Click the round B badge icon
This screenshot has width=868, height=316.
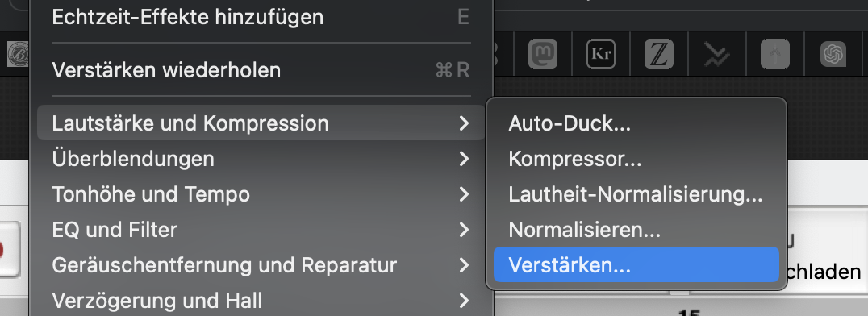pyautogui.click(x=18, y=54)
